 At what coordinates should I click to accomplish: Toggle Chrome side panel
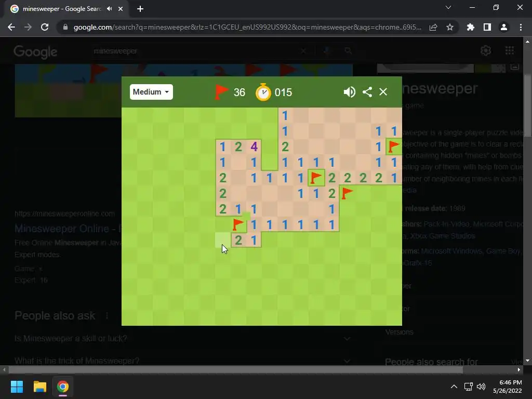(487, 27)
